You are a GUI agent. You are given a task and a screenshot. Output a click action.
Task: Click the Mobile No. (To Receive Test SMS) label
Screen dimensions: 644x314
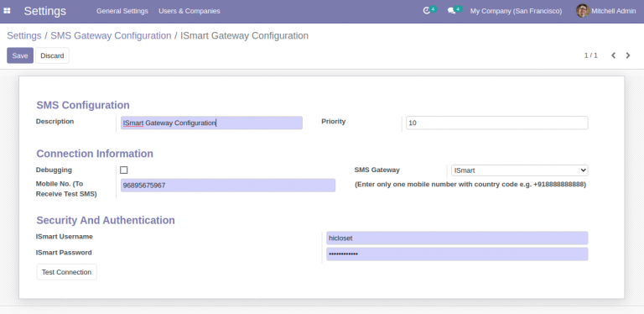[66, 189]
